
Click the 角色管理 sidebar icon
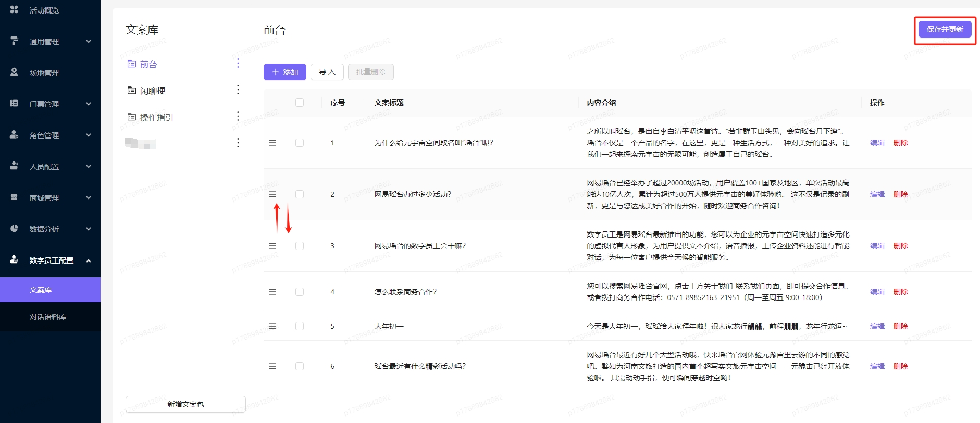point(14,134)
